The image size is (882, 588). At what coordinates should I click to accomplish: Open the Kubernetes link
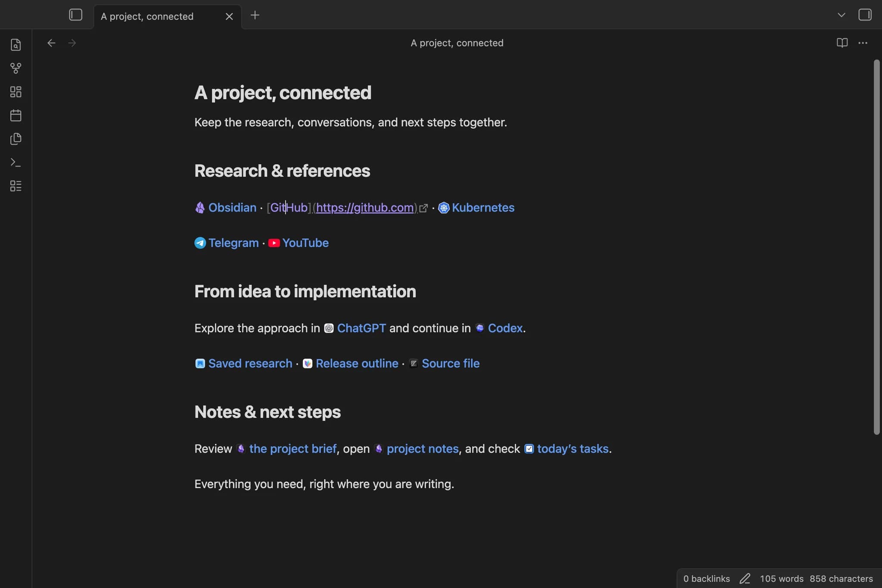(483, 208)
